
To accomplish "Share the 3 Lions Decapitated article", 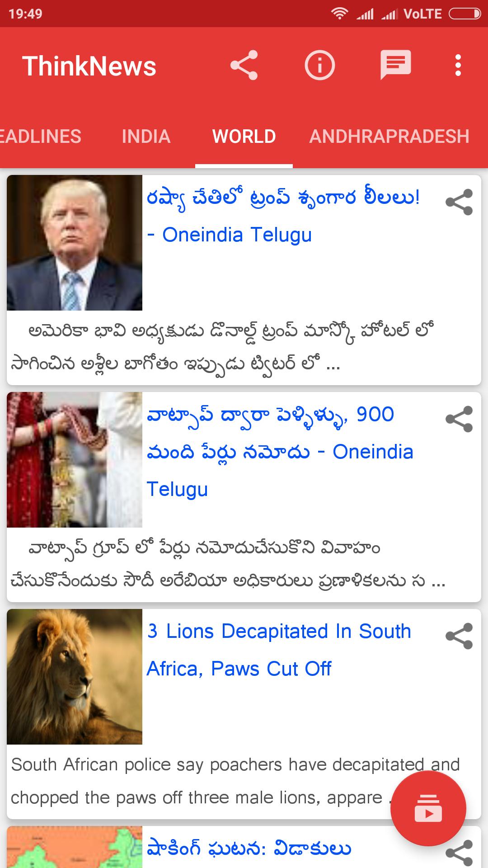I will tap(459, 636).
